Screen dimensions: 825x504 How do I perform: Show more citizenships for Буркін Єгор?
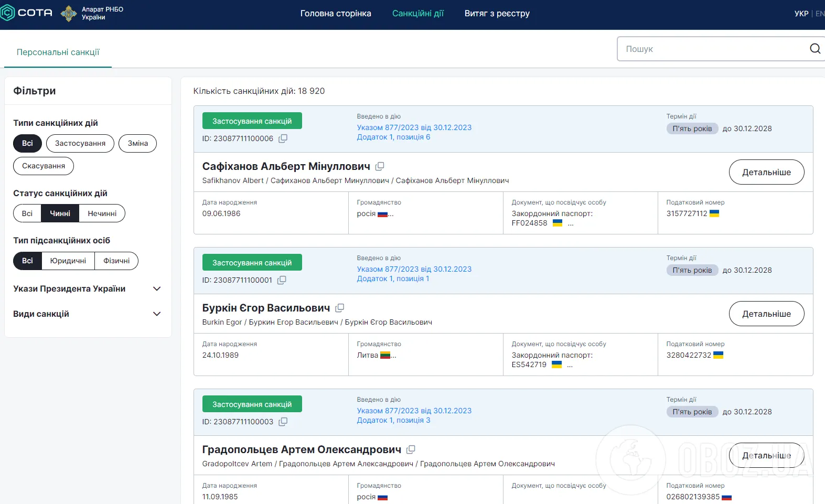(393, 356)
